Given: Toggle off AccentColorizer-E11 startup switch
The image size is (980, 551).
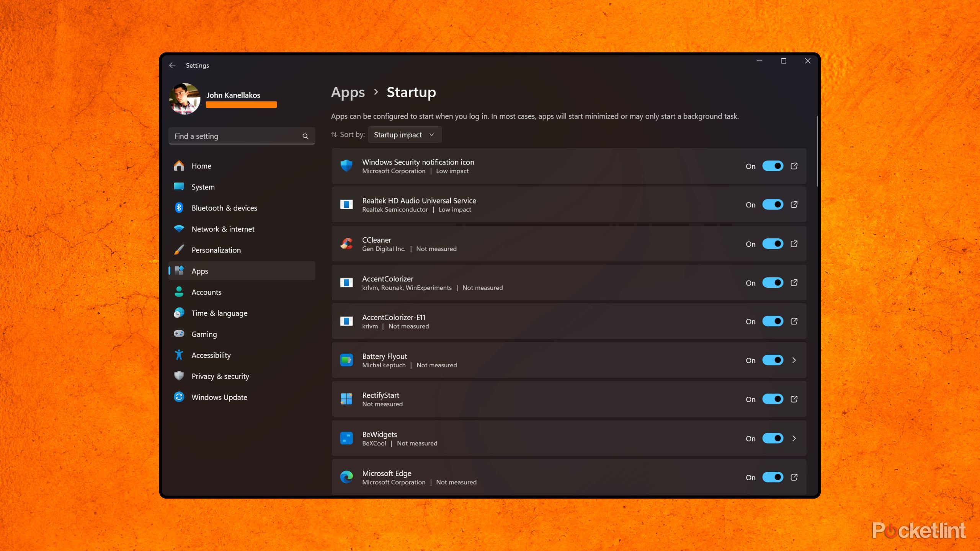Looking at the screenshot, I should [x=773, y=321].
